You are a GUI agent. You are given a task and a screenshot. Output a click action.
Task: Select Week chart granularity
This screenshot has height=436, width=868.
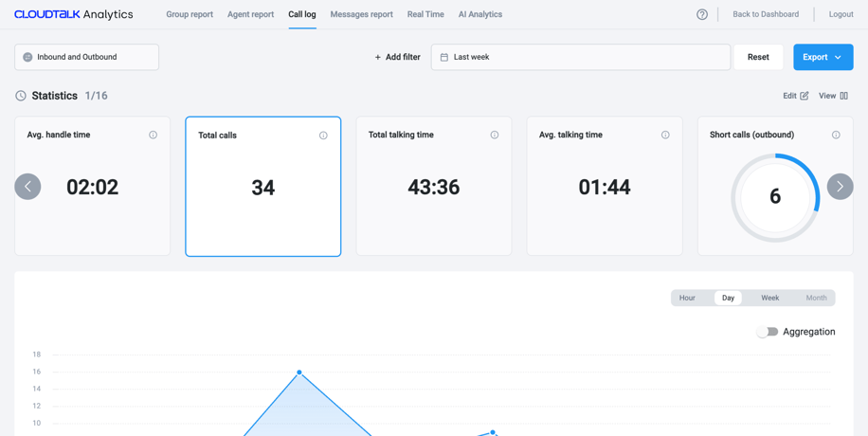(x=770, y=298)
